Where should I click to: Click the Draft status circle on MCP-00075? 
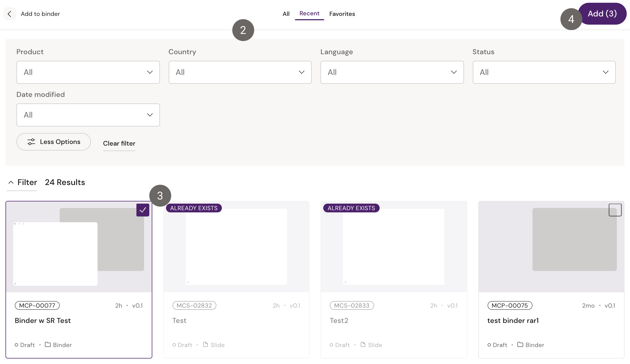[x=489, y=345]
